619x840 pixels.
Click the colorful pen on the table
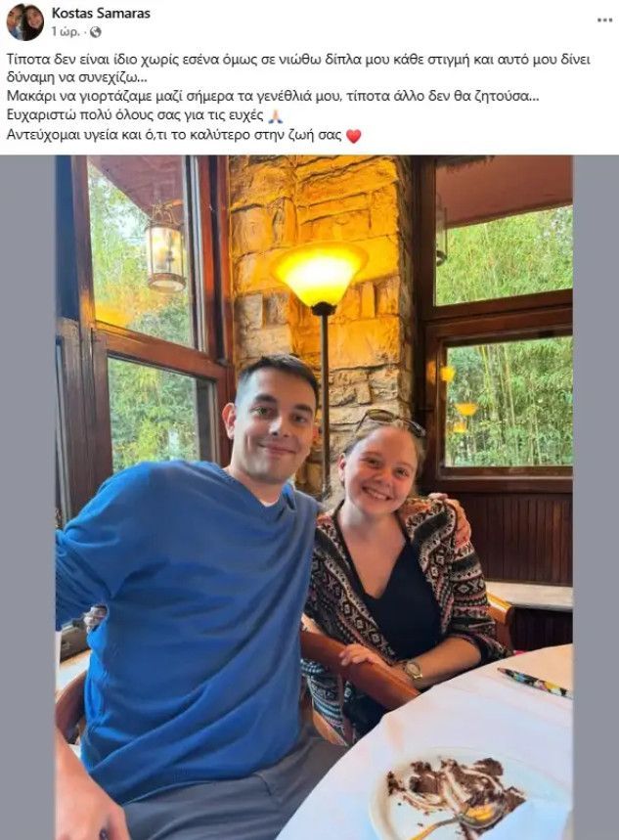pos(534,682)
